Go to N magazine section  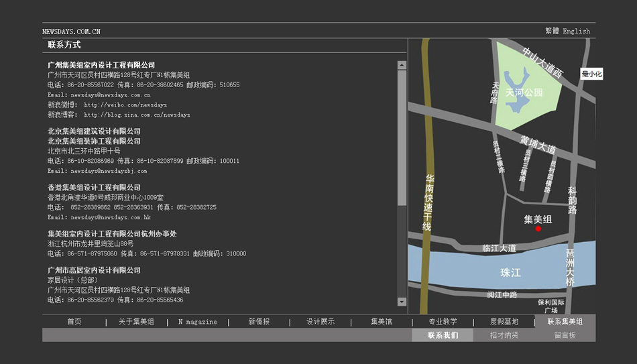click(x=197, y=322)
